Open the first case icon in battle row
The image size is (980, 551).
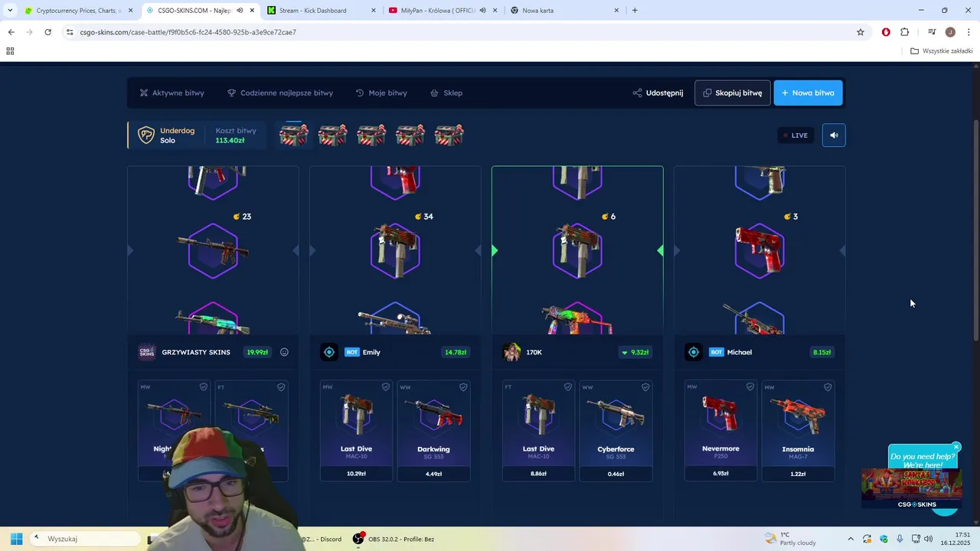294,135
